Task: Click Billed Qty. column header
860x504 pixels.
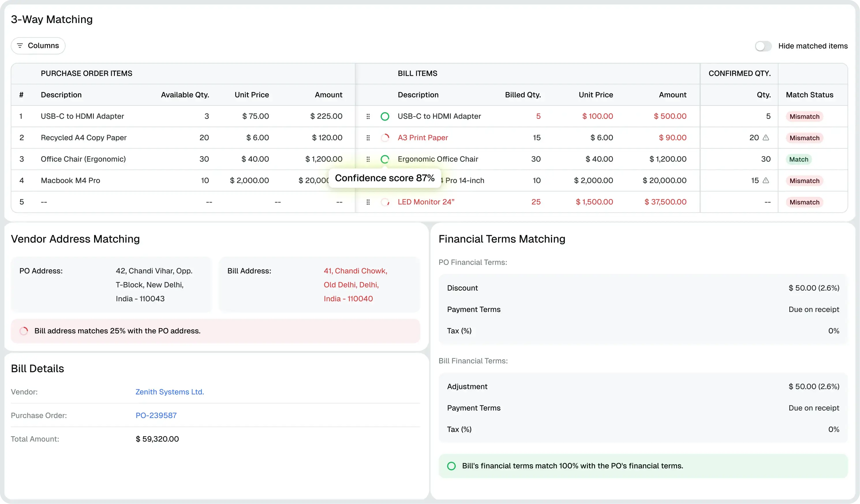Action: [x=523, y=95]
